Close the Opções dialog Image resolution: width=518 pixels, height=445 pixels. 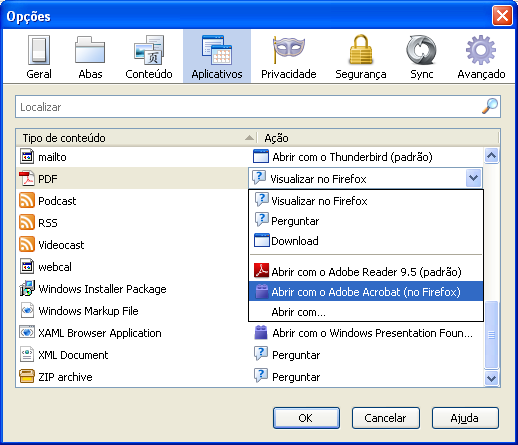pyautogui.click(x=502, y=16)
